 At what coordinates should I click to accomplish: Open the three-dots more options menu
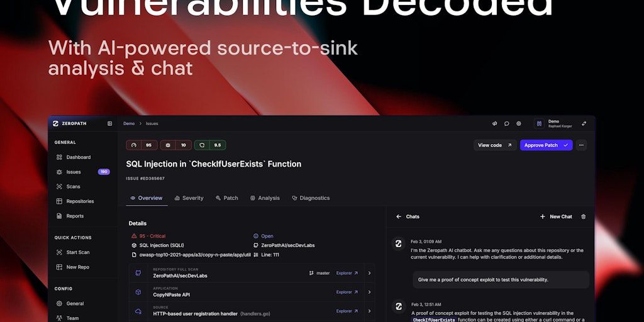(x=580, y=145)
